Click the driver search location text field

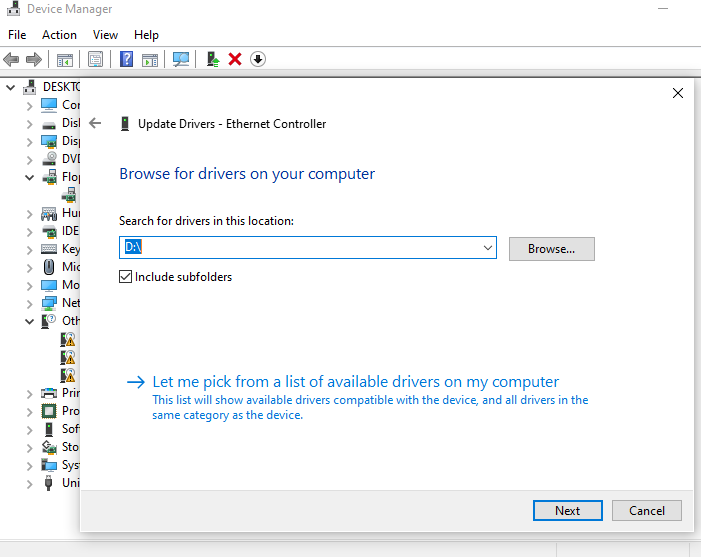tap(300, 248)
